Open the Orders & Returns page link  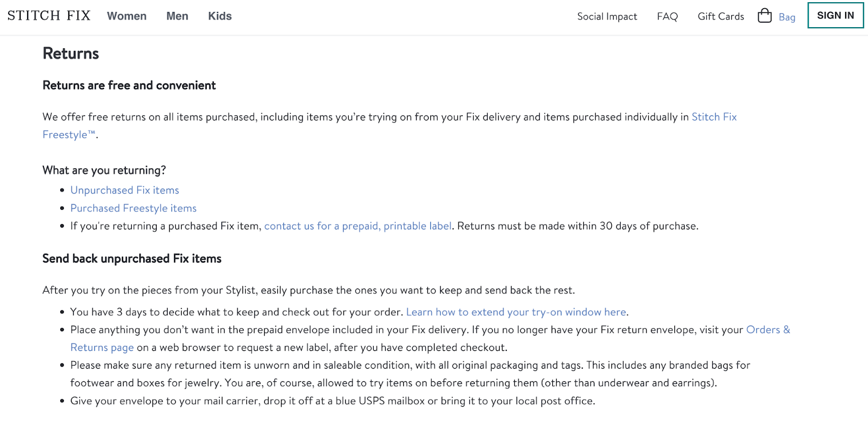pos(768,330)
